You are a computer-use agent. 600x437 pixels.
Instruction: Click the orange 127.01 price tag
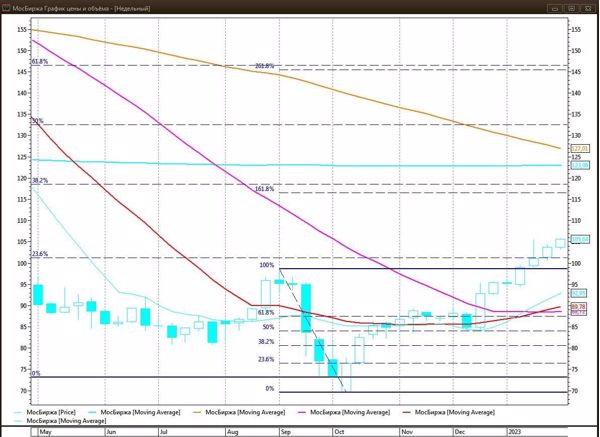[578, 148]
